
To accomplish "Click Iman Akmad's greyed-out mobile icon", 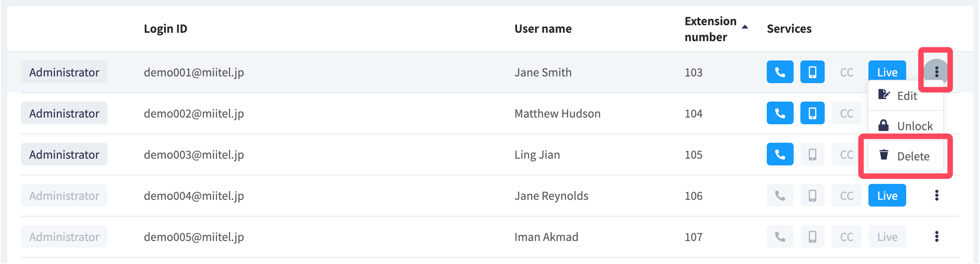I will 812,237.
